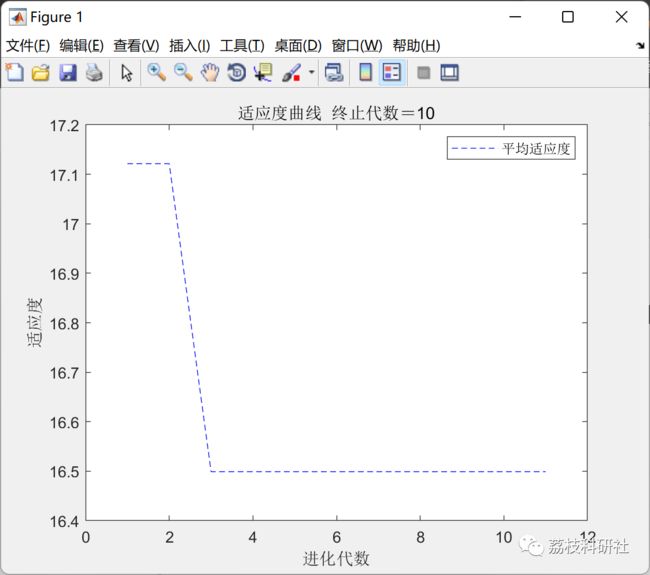The image size is (650, 575).
Task: Click the 平均适应度 legend box
Action: point(511,148)
